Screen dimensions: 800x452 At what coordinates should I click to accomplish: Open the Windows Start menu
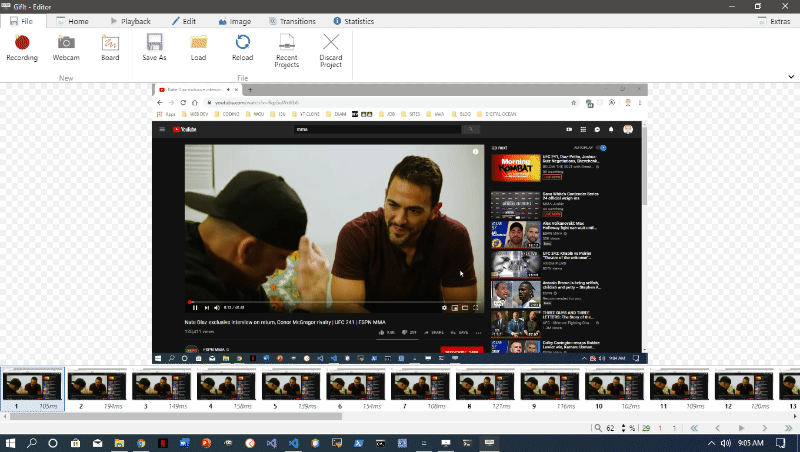pyautogui.click(x=10, y=443)
